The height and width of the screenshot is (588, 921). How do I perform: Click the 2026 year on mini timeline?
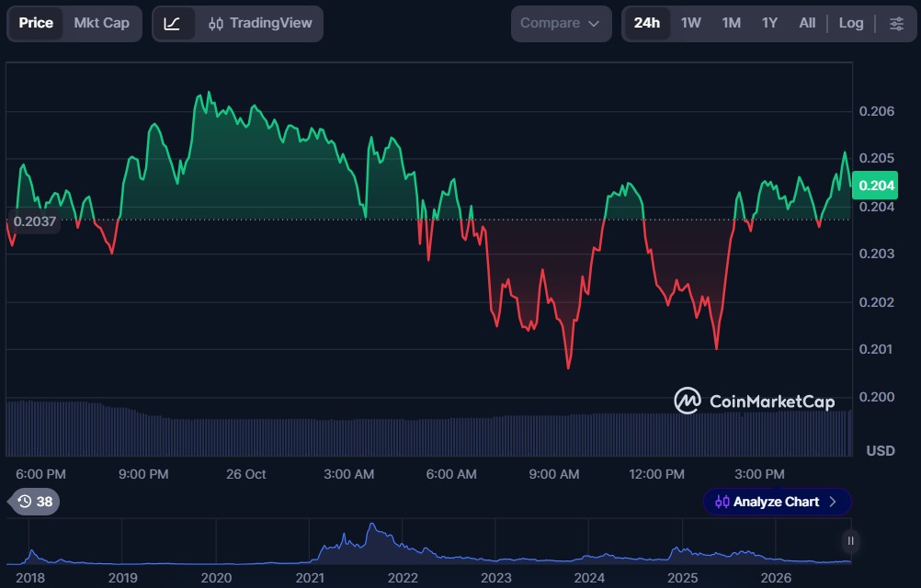point(776,578)
